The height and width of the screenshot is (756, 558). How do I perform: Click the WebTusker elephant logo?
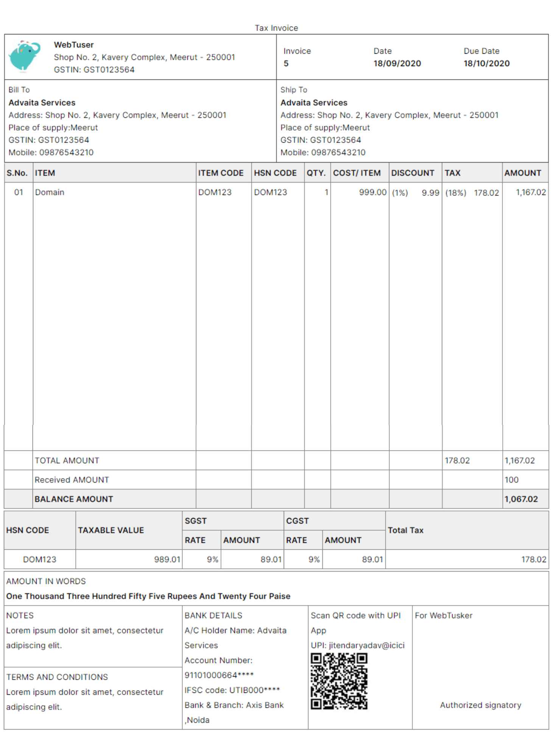point(25,57)
